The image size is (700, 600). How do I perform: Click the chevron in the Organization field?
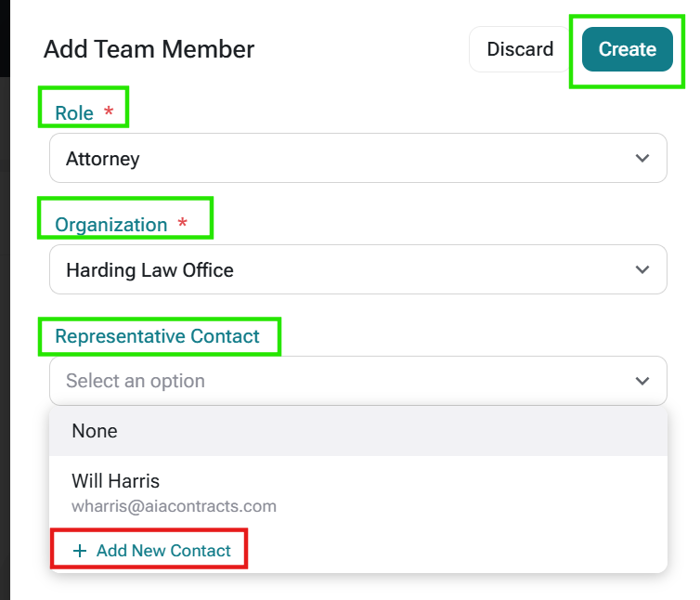(x=642, y=269)
